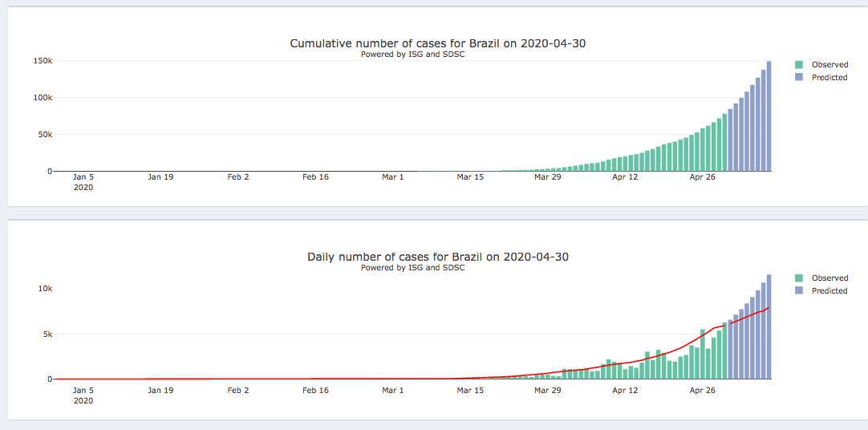868x430 pixels.
Task: Click purple Predicted swatch in cumulative legend
Action: click(799, 78)
